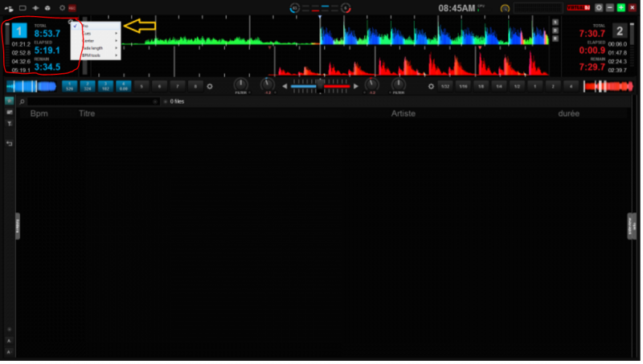Expand the Center submenu
Viewport: 643px width, 364px height.
[x=96, y=41]
